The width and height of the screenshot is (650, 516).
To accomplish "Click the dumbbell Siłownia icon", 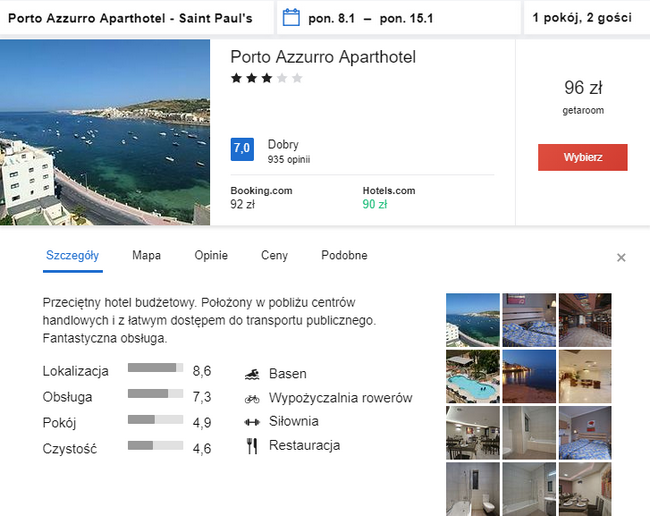I will [252, 422].
